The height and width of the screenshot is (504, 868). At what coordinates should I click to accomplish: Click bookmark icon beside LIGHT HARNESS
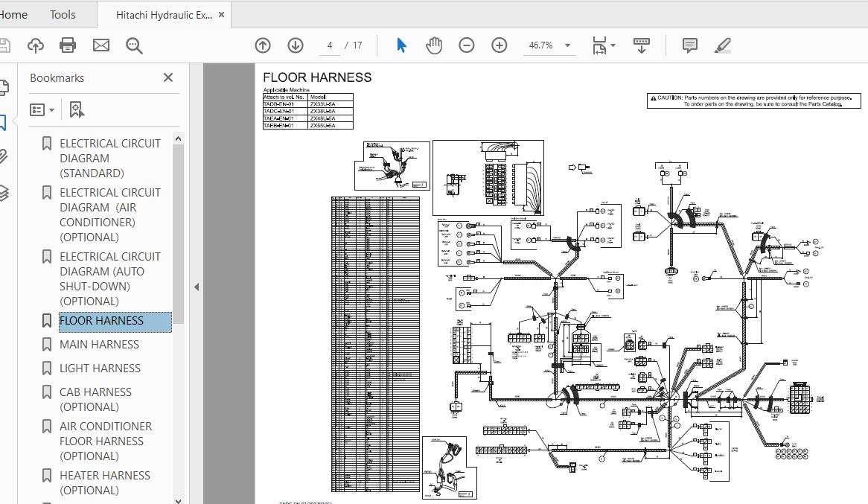point(47,369)
